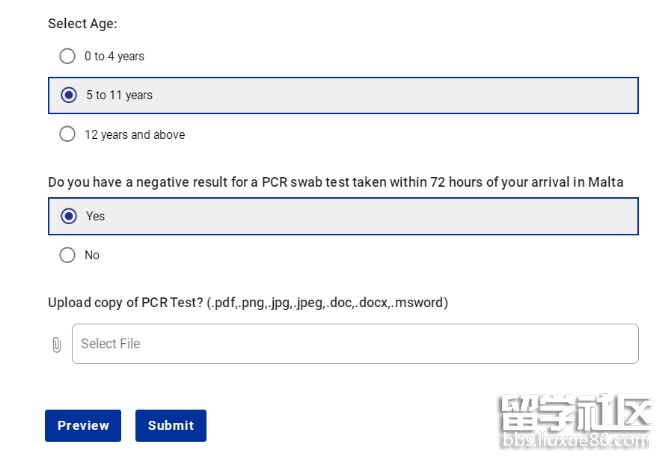Pick the 12 years and above radio button
The width and height of the screenshot is (666, 462).
pyautogui.click(x=67, y=134)
